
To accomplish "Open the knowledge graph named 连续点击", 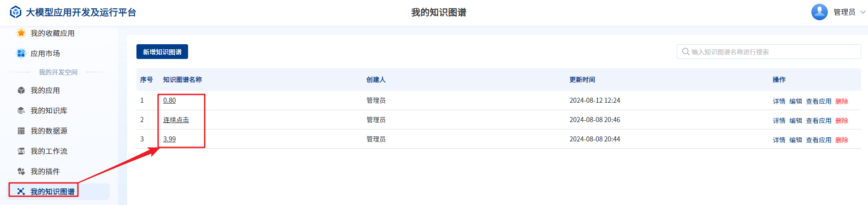I will 176,120.
